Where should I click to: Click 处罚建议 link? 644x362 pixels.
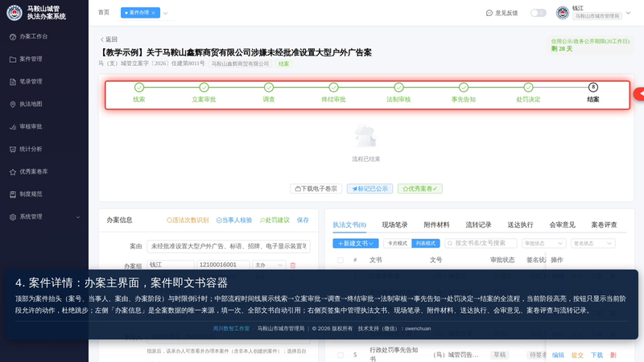pyautogui.click(x=275, y=220)
